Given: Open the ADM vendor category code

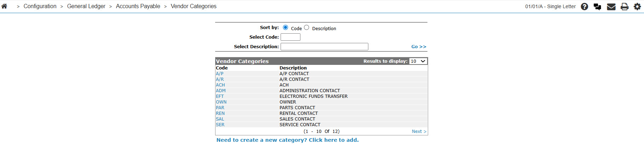Looking at the screenshot, I should click(x=221, y=91).
